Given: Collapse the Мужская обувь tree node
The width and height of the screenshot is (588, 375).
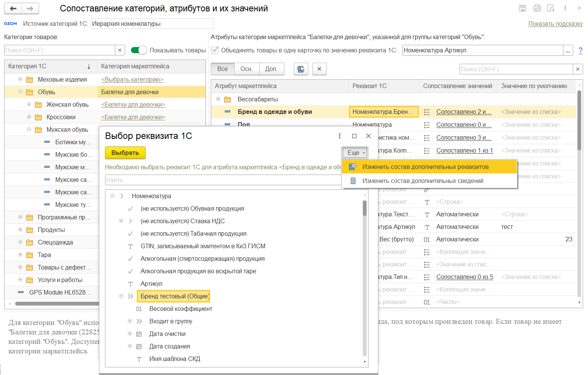Looking at the screenshot, I should click(29, 129).
